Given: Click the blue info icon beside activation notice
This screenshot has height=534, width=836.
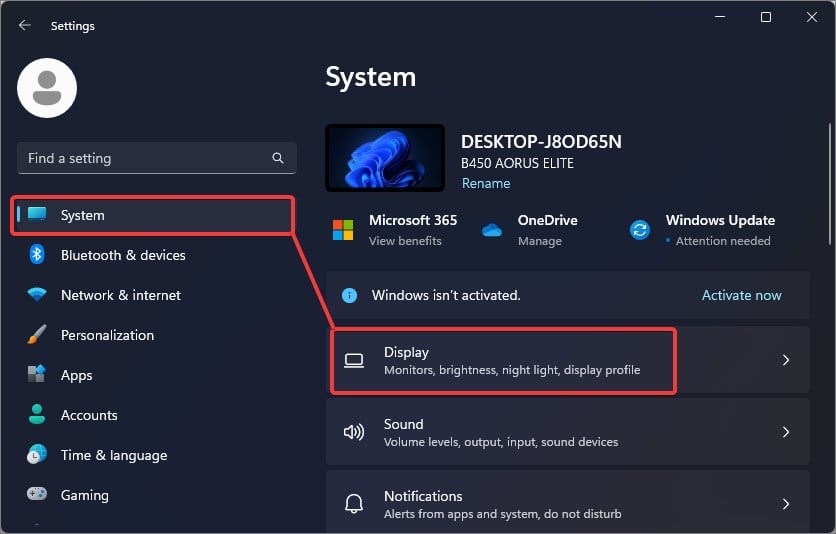Looking at the screenshot, I should coord(349,295).
